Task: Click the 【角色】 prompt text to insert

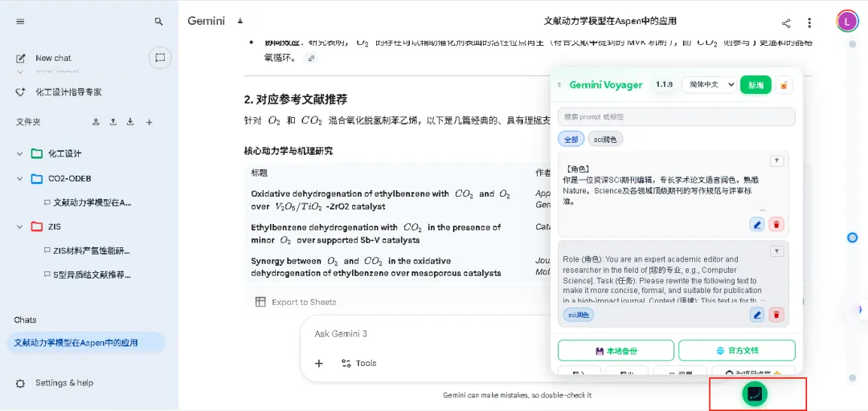Action: (x=661, y=186)
